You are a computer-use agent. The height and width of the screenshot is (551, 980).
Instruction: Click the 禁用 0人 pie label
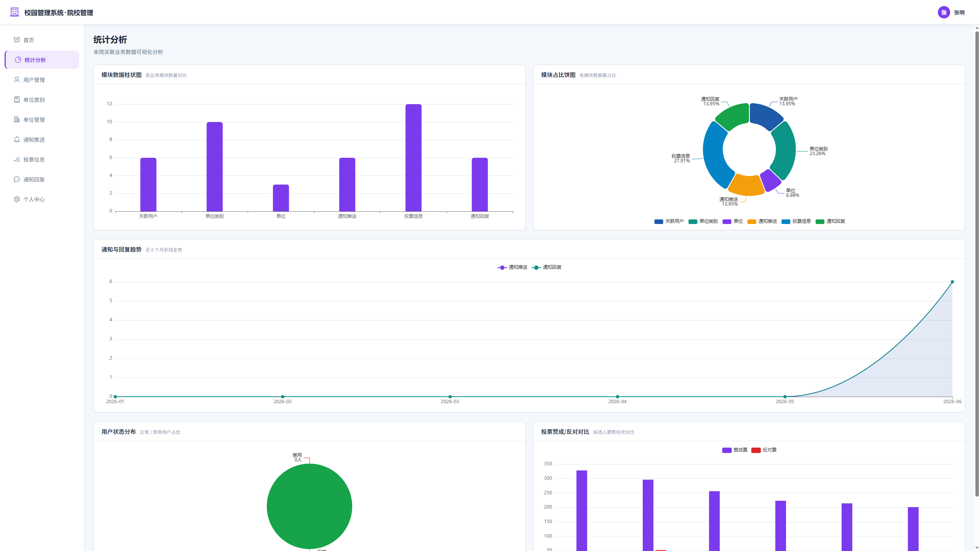pos(297,457)
